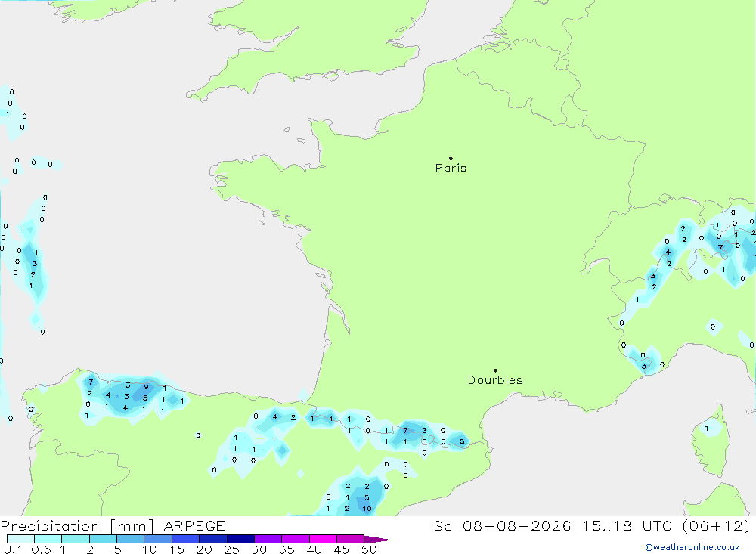
Task: Pick the 45–50 mm legend swatch
Action: [x=350, y=539]
